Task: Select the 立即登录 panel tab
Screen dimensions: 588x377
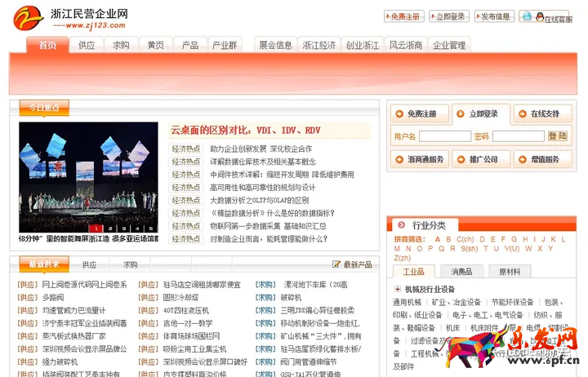Action: click(x=481, y=113)
